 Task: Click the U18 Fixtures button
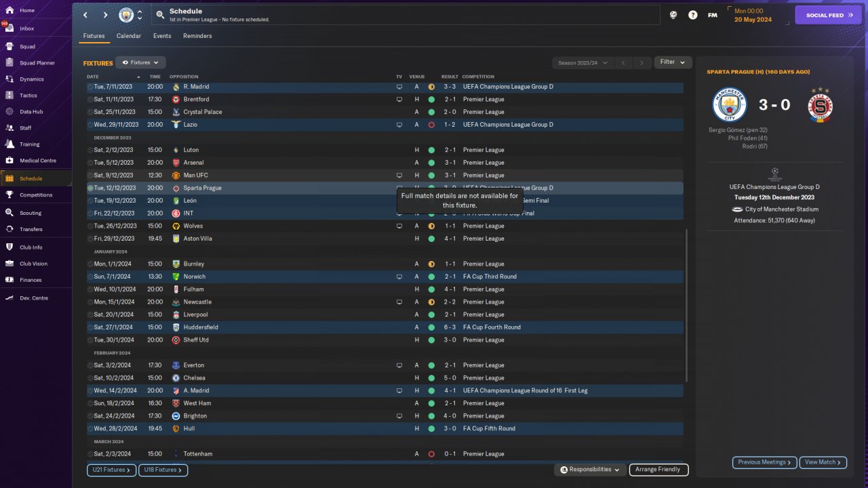coord(163,470)
